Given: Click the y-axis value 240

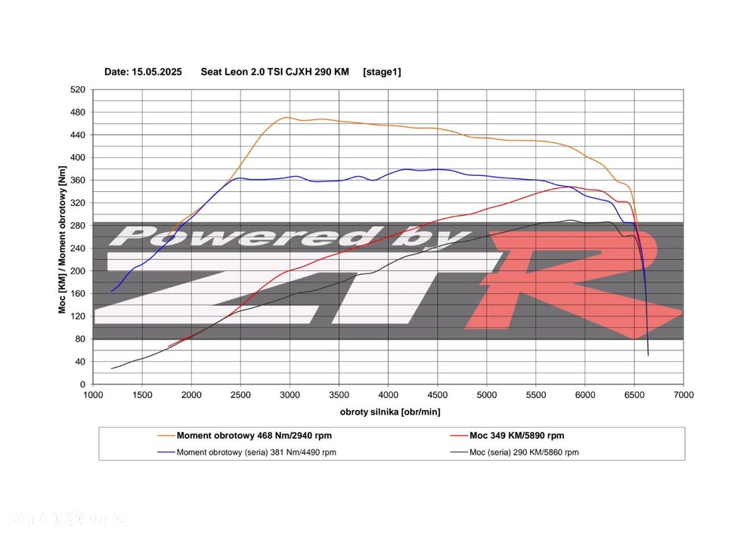Looking at the screenshot, I should (78, 248).
